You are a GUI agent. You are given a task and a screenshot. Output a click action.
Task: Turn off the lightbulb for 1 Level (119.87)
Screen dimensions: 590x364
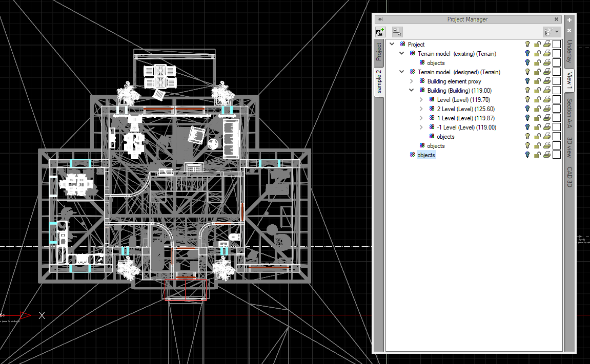[527, 118]
